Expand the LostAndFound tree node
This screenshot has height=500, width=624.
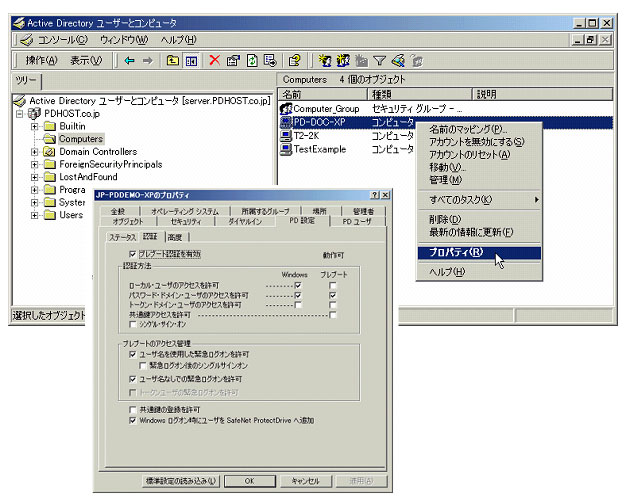pyautogui.click(x=35, y=177)
